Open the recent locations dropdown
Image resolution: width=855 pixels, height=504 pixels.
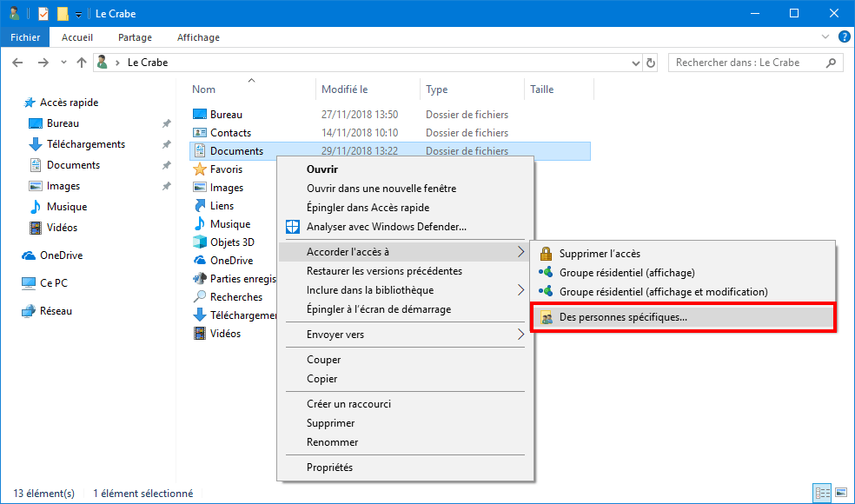point(63,63)
